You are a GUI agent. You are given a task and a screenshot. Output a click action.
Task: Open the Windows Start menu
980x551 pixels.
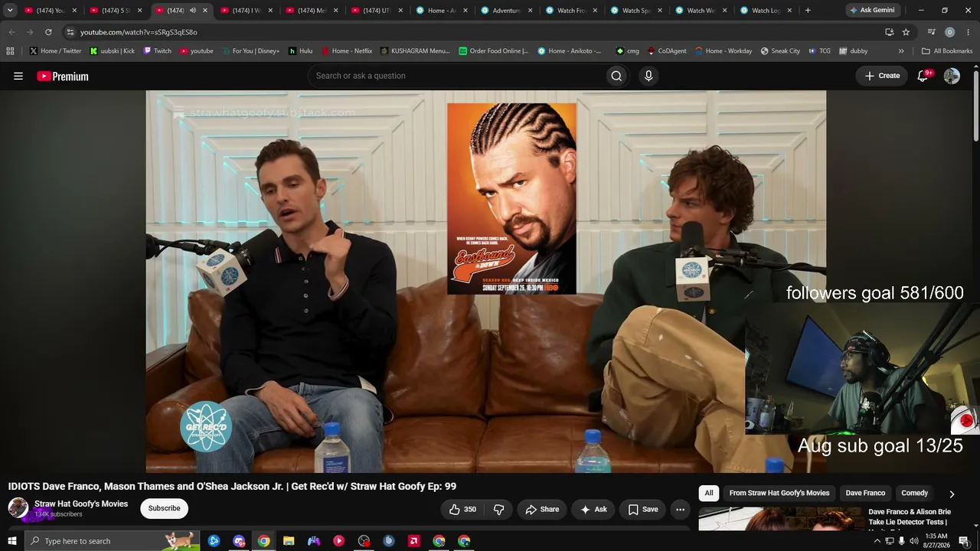pyautogui.click(x=11, y=541)
